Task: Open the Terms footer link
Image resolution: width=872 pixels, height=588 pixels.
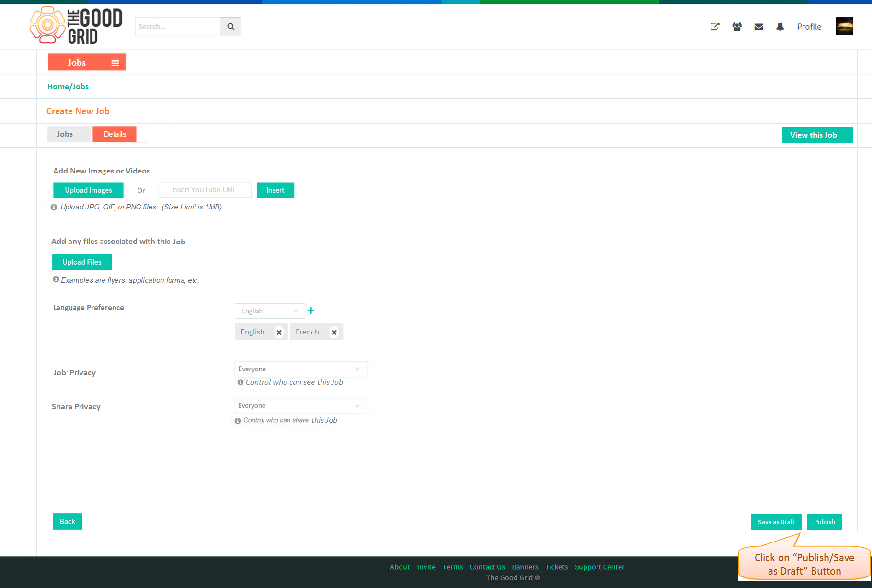Action: [x=453, y=567]
